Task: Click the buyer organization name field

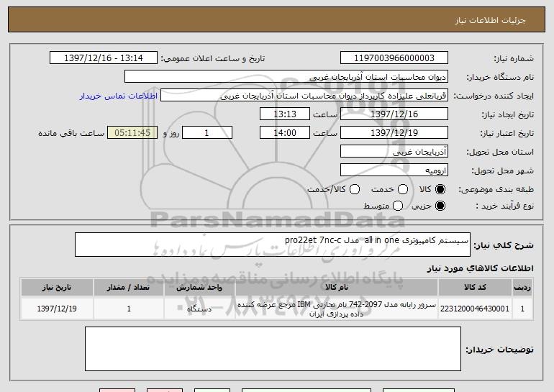Action: pos(286,77)
